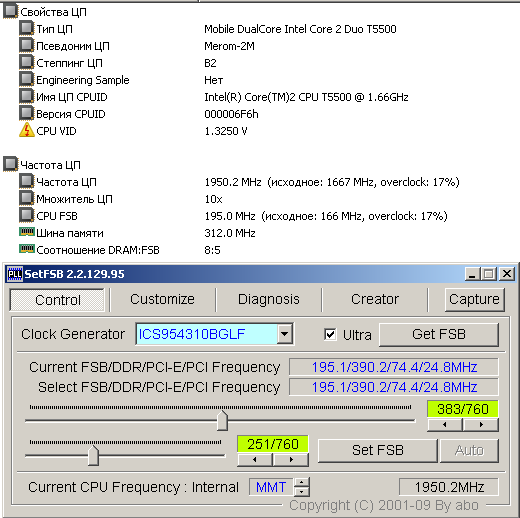Click memory icon beside Соотношение DRAM:FSB
This screenshot has height=518, width=520.
coord(27,249)
